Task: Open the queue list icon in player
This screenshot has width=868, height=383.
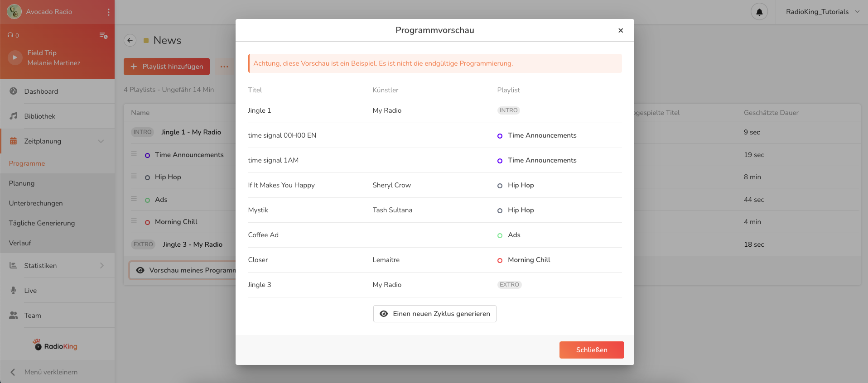Action: click(x=103, y=35)
